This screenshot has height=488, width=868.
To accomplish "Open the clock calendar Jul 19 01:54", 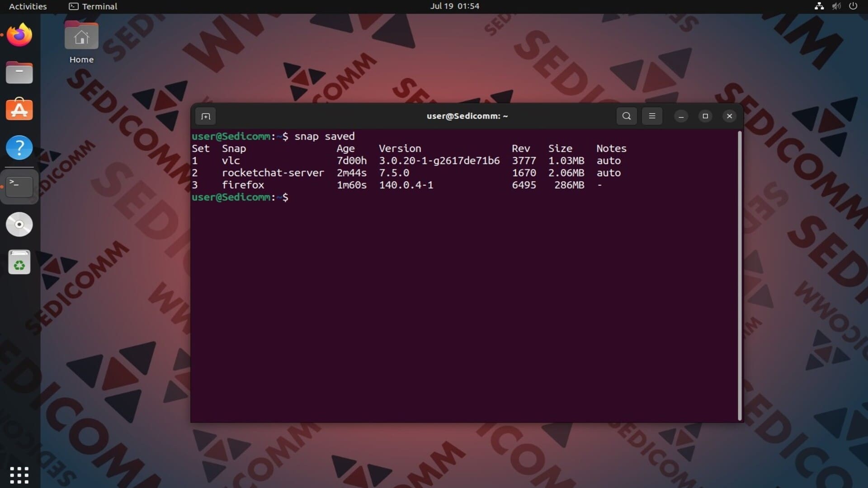I will (454, 6).
